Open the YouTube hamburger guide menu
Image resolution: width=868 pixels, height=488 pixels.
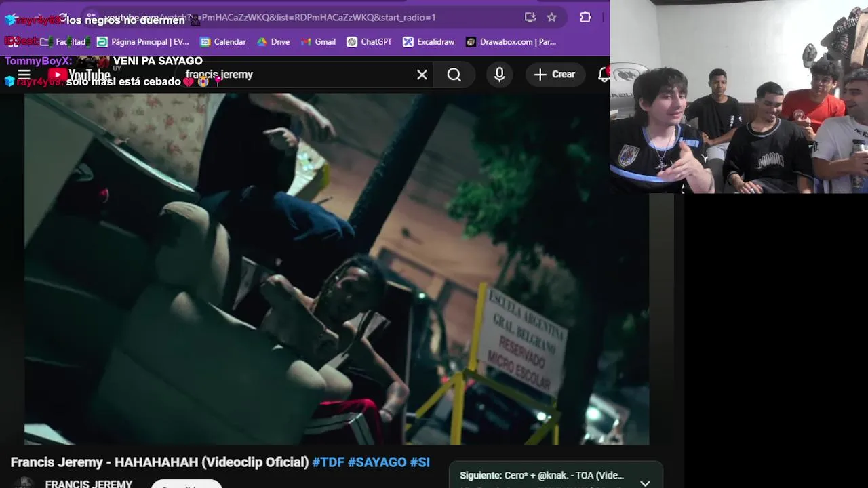point(24,75)
